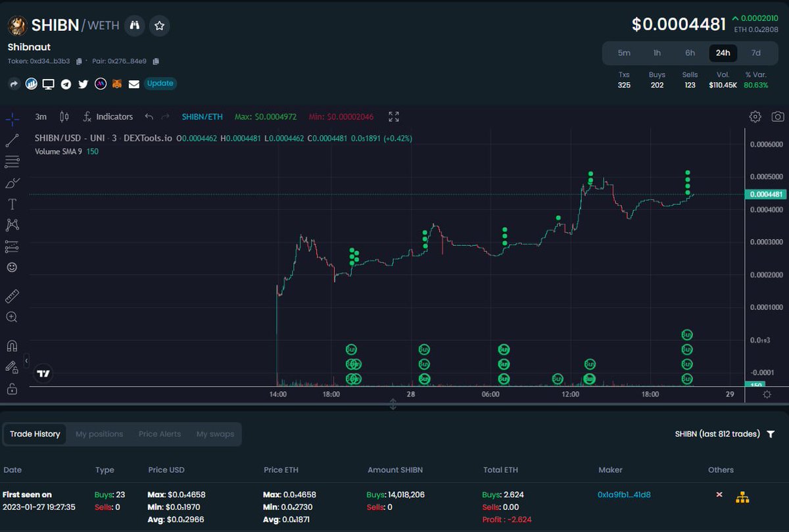Click the top buy marker at 22:00
The height and width of the screenshot is (532, 789).
687,335
